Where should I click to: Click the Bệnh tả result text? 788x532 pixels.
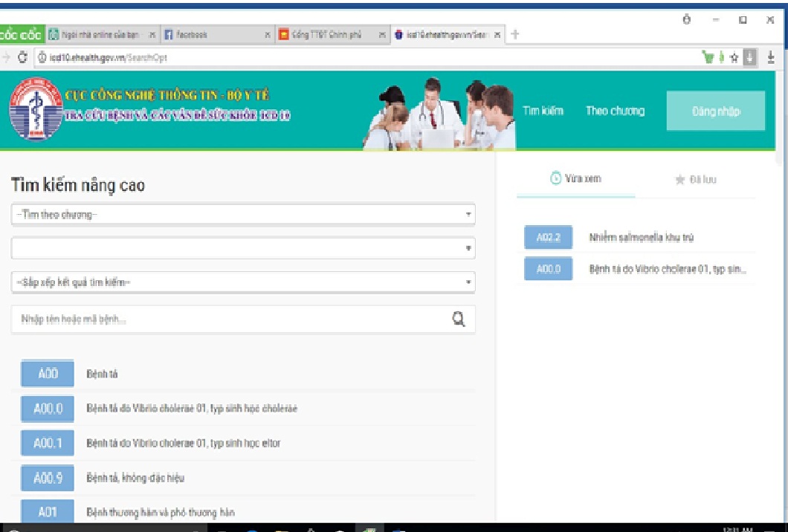pyautogui.click(x=102, y=374)
